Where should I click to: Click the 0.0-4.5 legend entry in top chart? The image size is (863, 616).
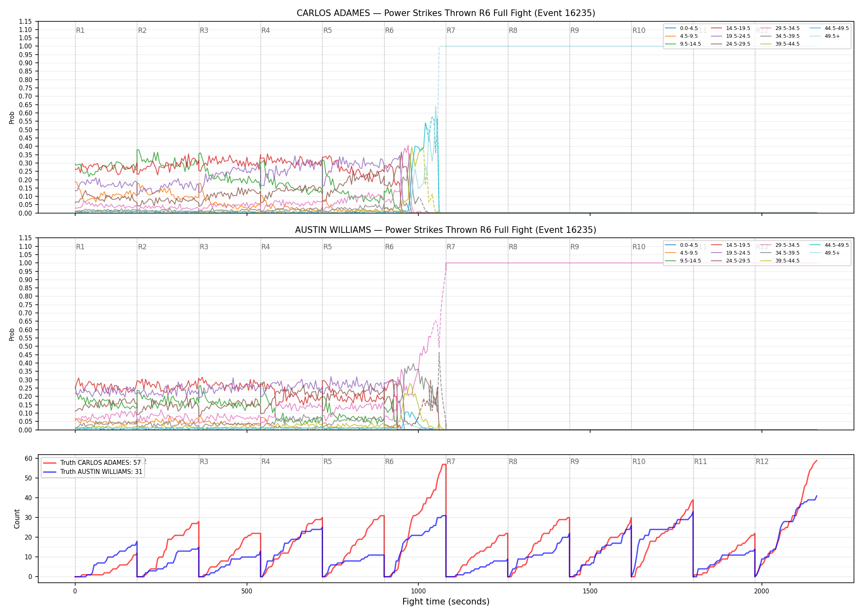[x=681, y=28]
